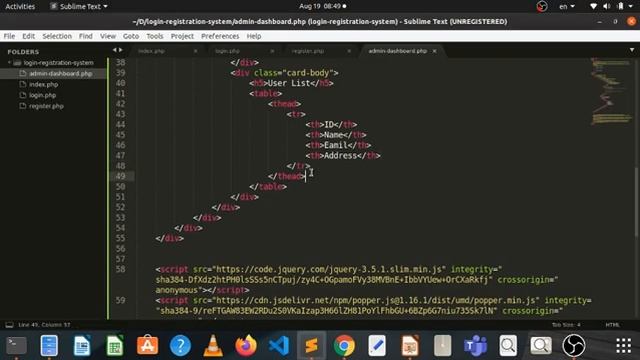
Task: Click the Sublime Text dock icon
Action: pyautogui.click(x=311, y=346)
